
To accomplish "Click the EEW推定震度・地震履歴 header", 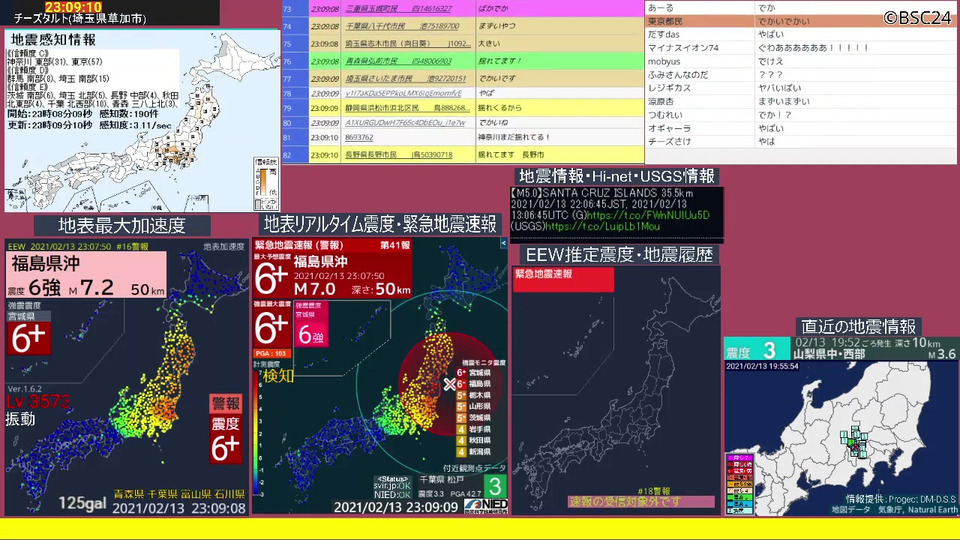I will 619,255.
